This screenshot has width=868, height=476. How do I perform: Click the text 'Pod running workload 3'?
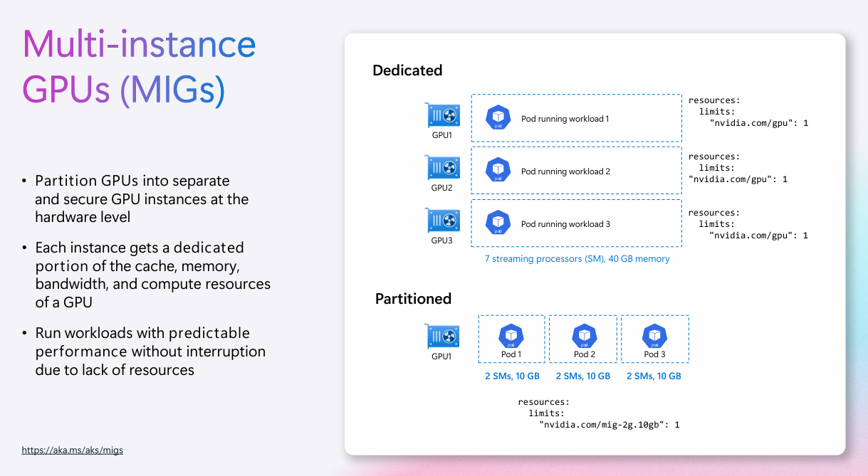tap(565, 224)
